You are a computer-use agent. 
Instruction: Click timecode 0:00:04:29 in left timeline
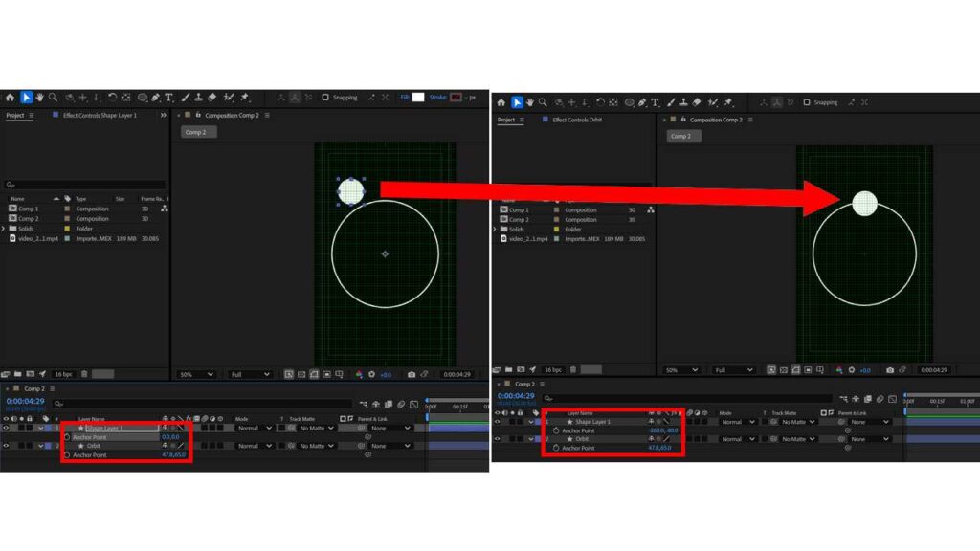[26, 401]
